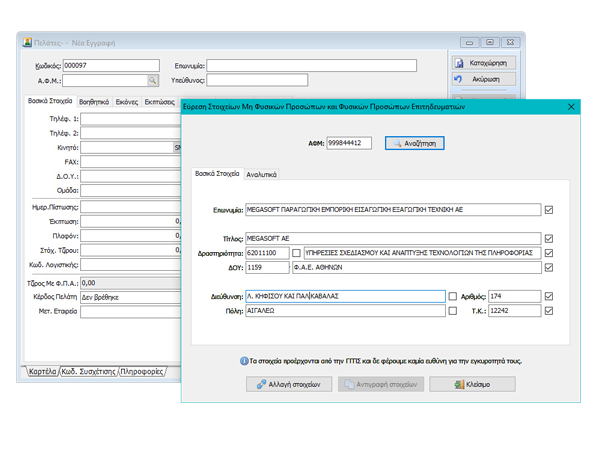This screenshot has height=460, width=600.
Task: Toggle checkbox right after Διεύθυνση field
Action: click(x=453, y=296)
